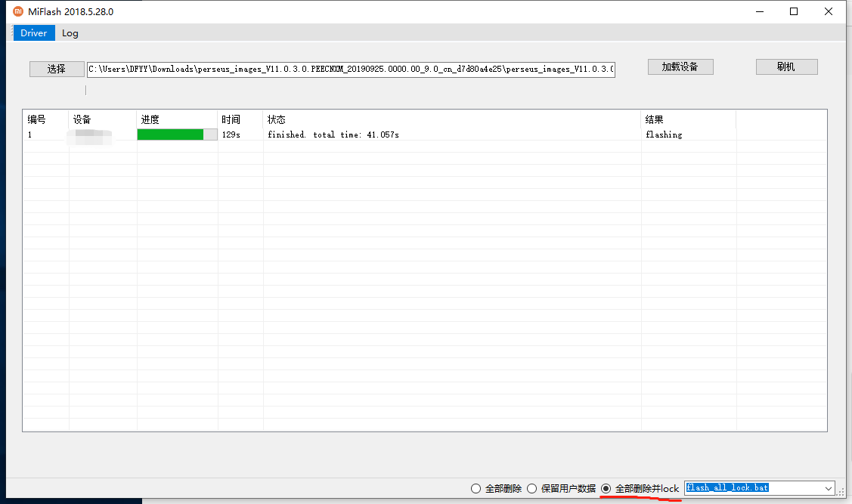
Task: Click the 'flashing' result cell
Action: (664, 135)
